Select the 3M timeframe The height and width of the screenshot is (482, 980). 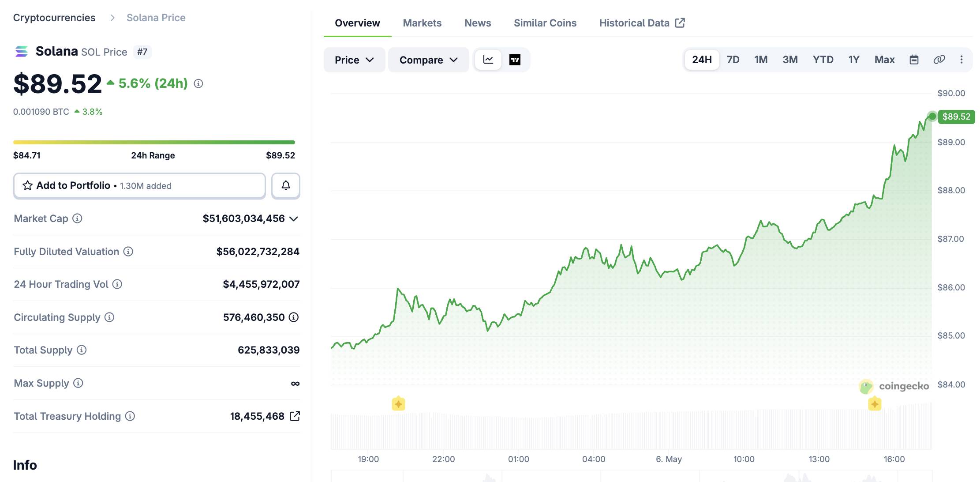click(790, 60)
